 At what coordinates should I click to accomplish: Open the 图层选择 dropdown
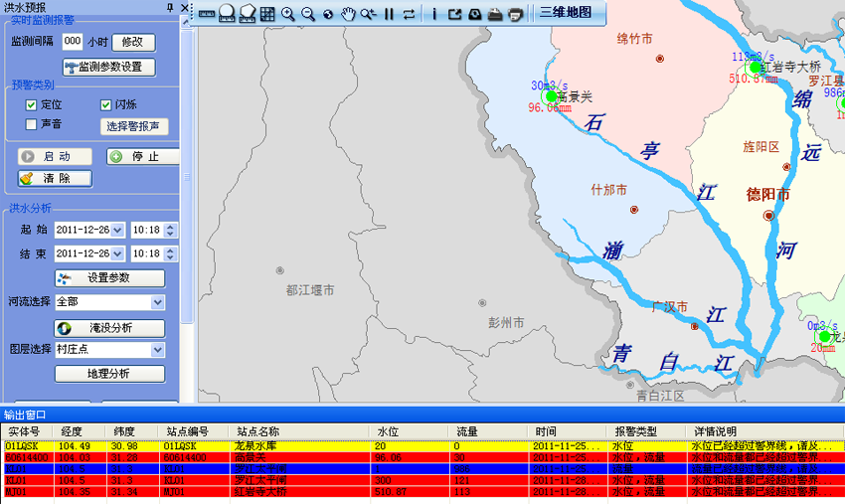[158, 350]
